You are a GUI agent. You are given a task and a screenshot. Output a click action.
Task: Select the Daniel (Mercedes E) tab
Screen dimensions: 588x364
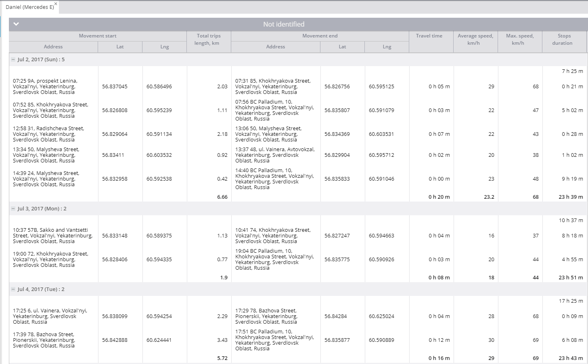29,7
